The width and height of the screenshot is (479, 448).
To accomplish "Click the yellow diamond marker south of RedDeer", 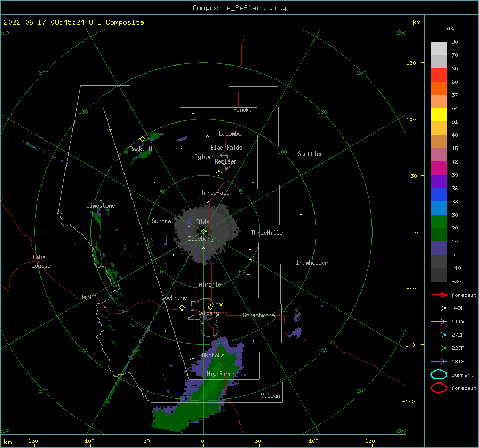I will click(219, 173).
